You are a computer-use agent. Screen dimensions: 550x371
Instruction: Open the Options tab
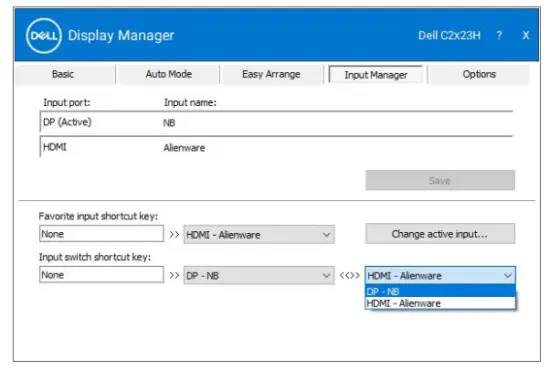click(479, 74)
